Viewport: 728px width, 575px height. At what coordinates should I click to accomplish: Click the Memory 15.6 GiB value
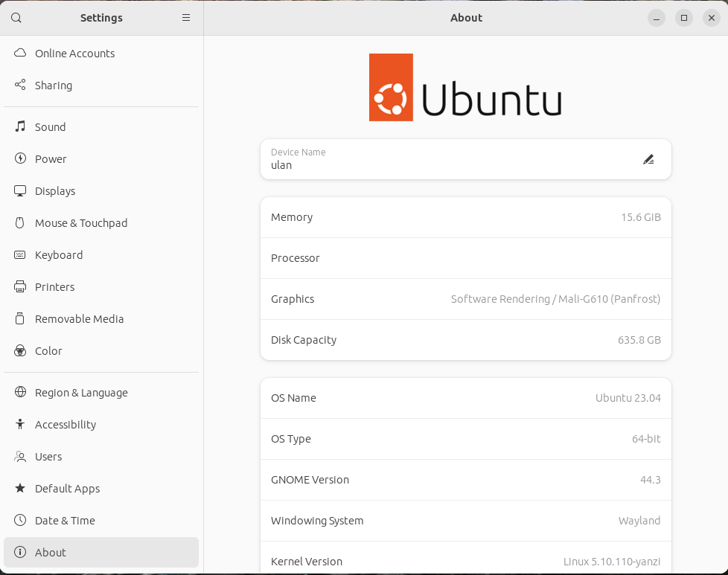click(641, 217)
